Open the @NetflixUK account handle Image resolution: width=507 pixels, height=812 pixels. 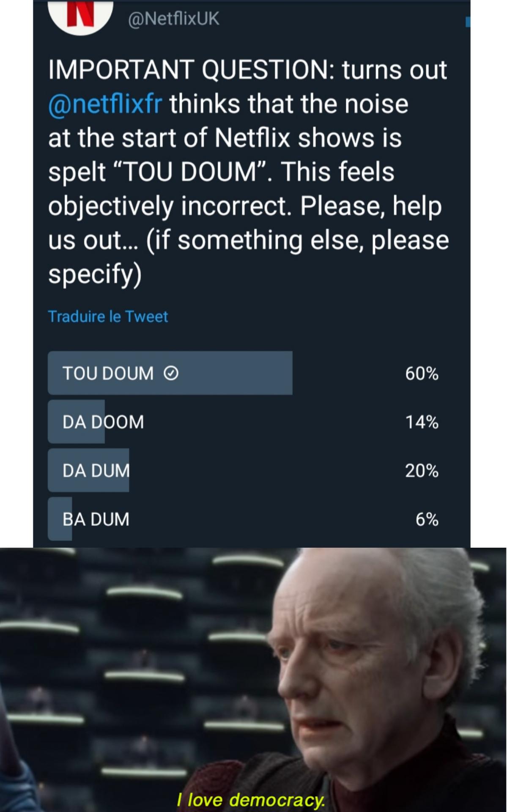tap(173, 19)
